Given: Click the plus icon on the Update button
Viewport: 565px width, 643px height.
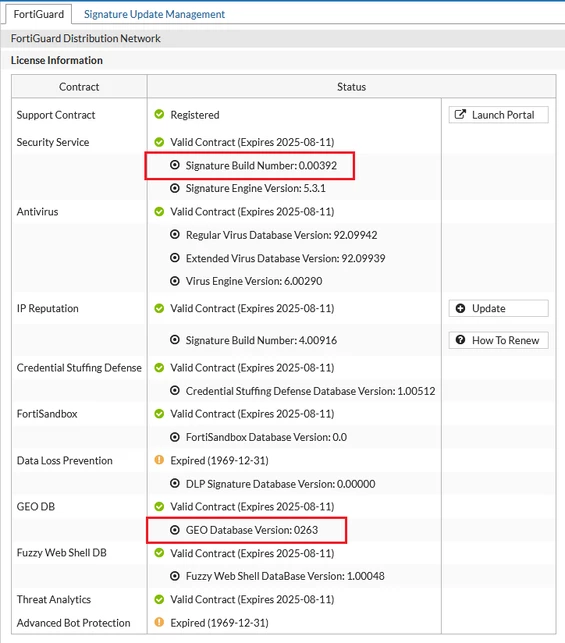Looking at the screenshot, I should [460, 308].
